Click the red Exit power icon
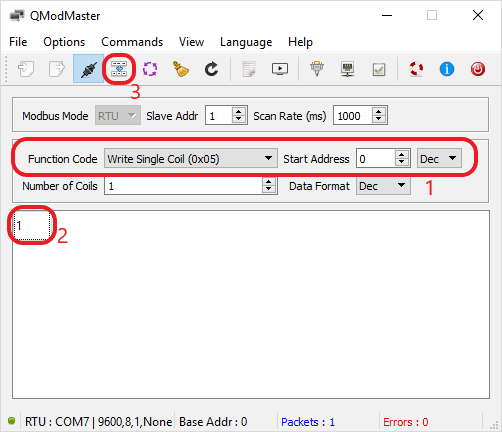 click(x=478, y=69)
